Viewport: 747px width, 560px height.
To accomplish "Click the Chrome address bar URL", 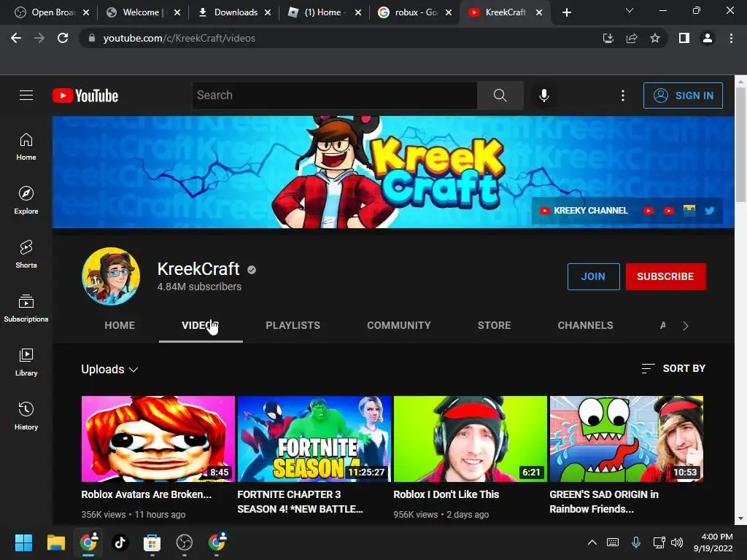I will click(179, 38).
